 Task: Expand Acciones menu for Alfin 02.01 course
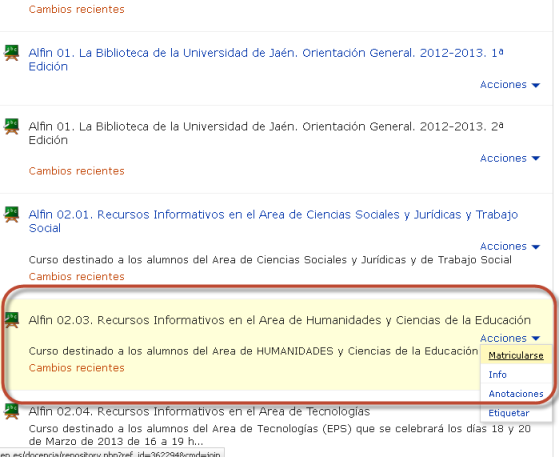(510, 246)
